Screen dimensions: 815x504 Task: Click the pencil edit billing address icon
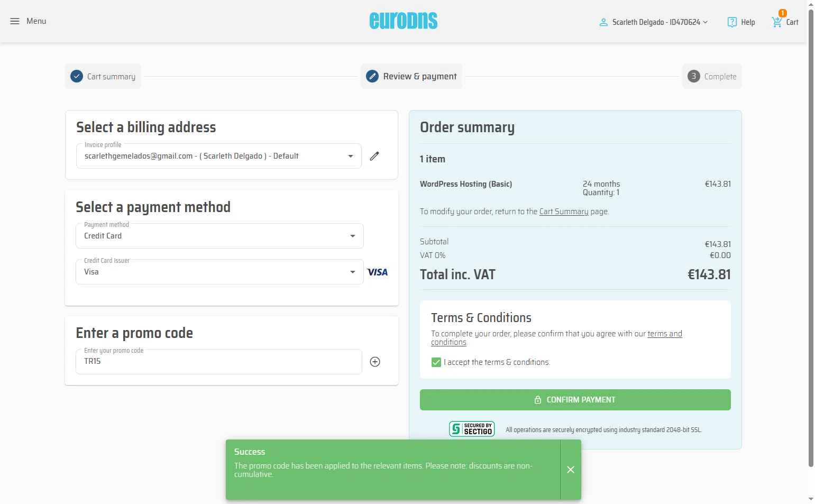[374, 156]
